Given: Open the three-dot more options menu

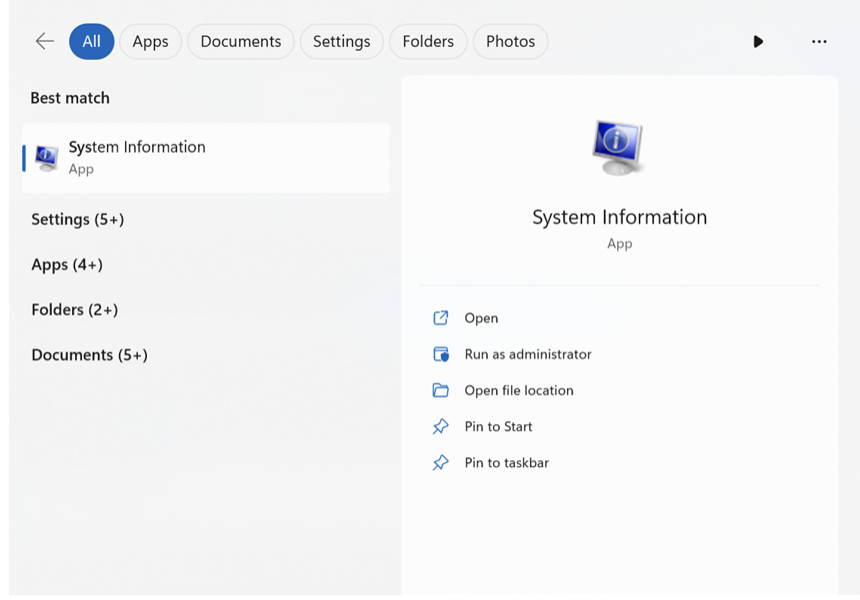Looking at the screenshot, I should (819, 42).
